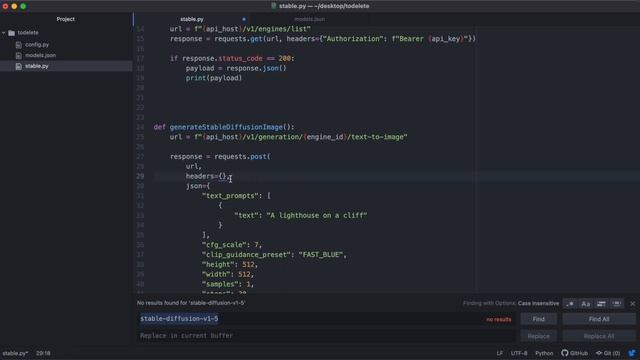This screenshot has height=360, width=640.
Task: Click the config.py file icon
Action: [x=18, y=45]
